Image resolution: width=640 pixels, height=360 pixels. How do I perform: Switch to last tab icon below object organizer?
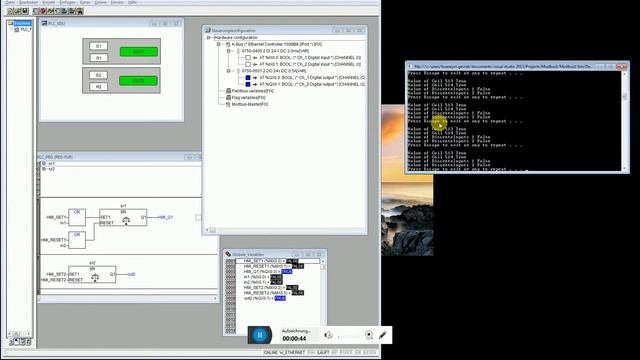28,342
